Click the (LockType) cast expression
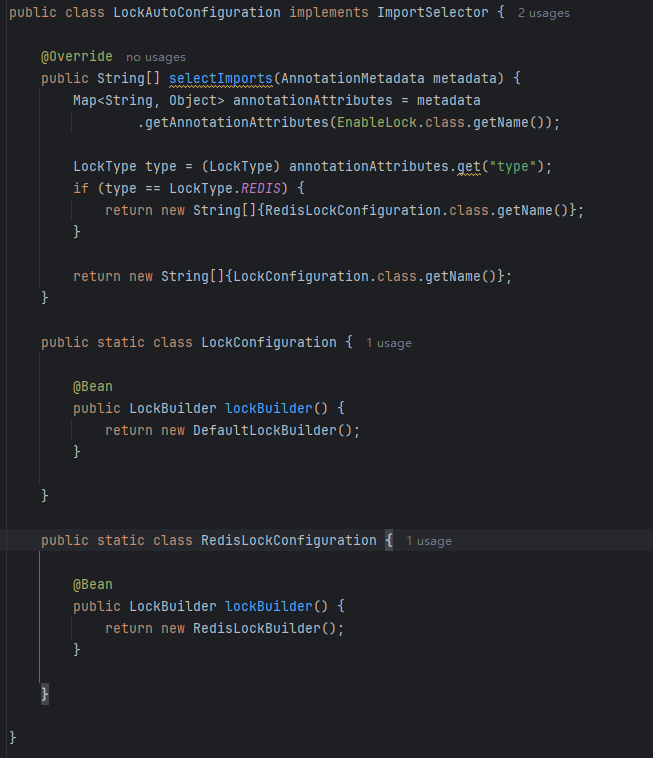Image resolution: width=653 pixels, height=758 pixels. pyautogui.click(x=241, y=166)
